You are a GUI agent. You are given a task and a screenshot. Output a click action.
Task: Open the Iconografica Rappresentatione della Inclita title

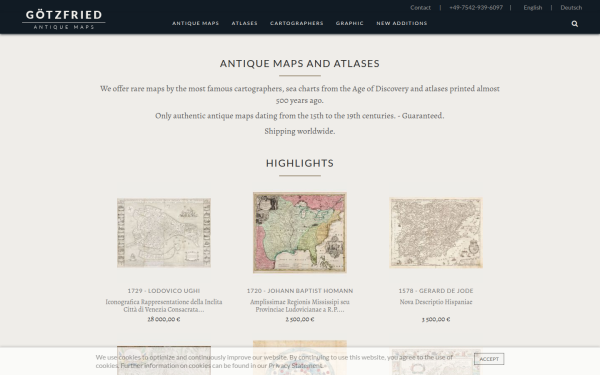(x=164, y=305)
